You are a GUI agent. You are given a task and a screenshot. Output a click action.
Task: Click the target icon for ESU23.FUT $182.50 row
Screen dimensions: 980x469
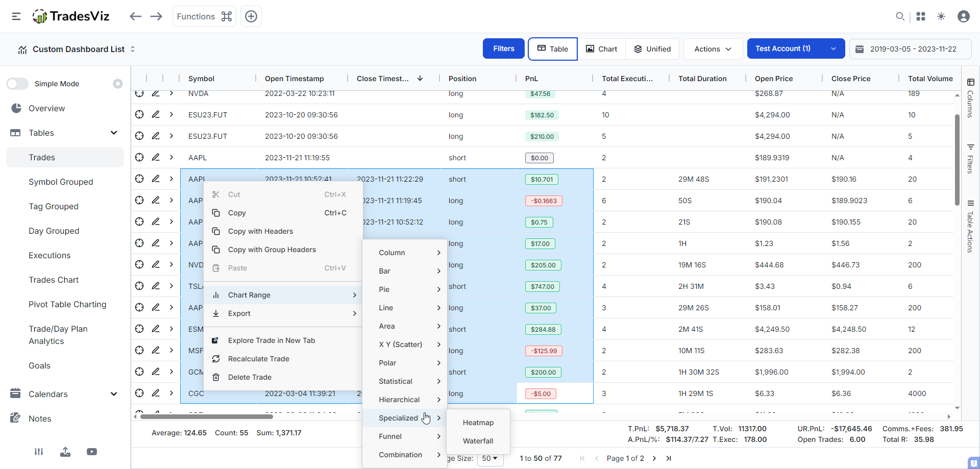click(139, 115)
